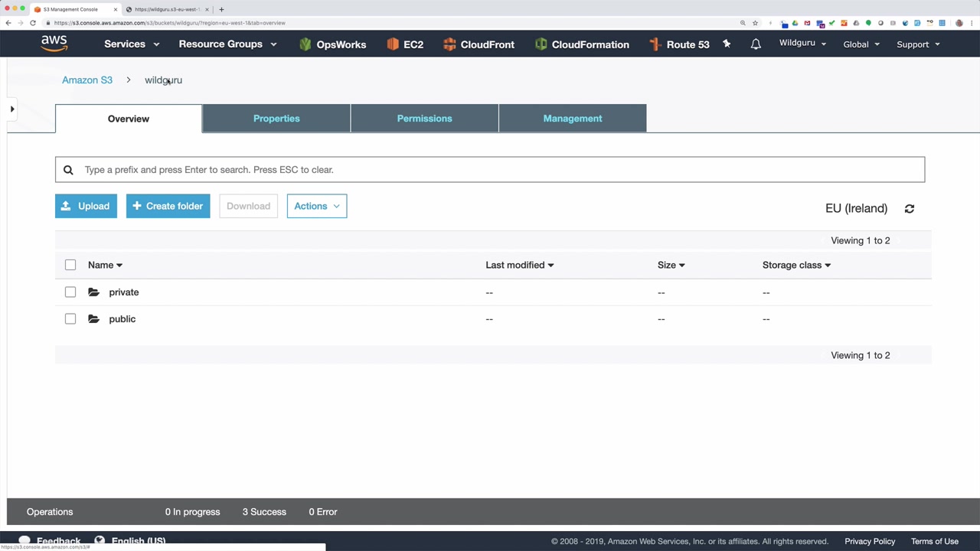This screenshot has height=551, width=980.
Task: Click the browser forward arrow
Action: pyautogui.click(x=21, y=23)
